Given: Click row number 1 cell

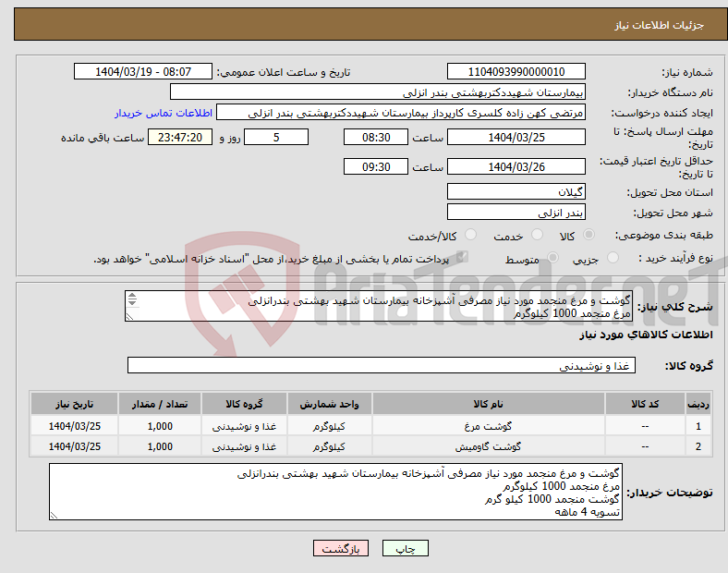Looking at the screenshot, I should tap(698, 426).
